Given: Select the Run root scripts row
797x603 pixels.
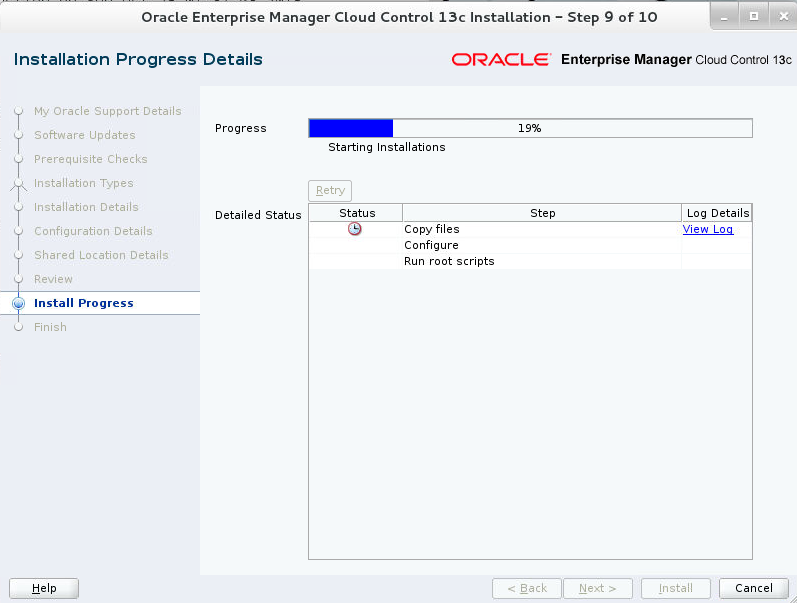Looking at the screenshot, I should coord(530,261).
